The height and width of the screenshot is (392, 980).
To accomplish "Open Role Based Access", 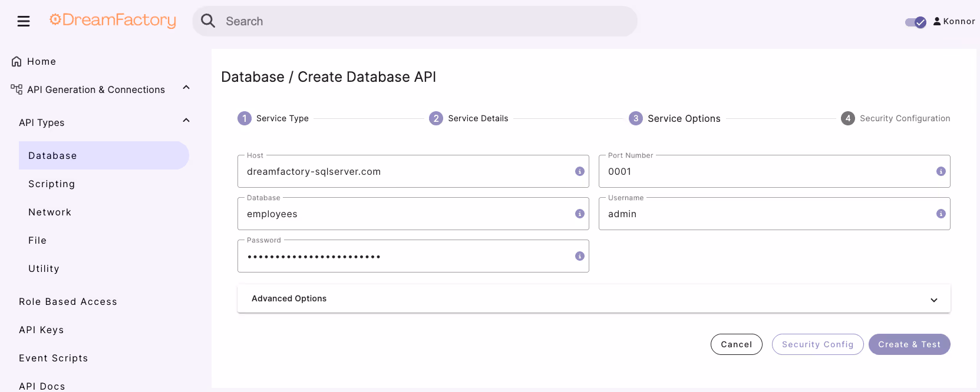I will 68,301.
